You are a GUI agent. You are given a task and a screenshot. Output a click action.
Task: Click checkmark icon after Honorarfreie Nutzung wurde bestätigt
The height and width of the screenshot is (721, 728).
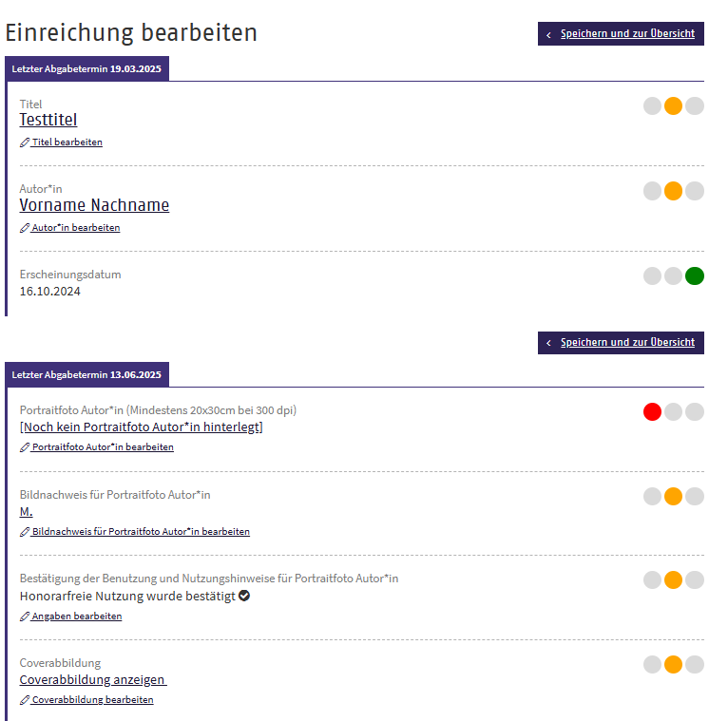click(244, 596)
